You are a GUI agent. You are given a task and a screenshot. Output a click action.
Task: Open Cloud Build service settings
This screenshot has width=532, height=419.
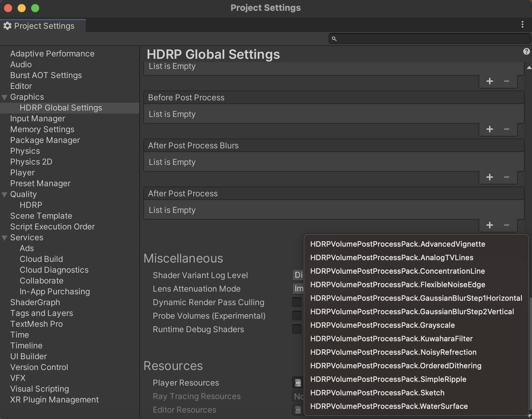pyautogui.click(x=41, y=259)
